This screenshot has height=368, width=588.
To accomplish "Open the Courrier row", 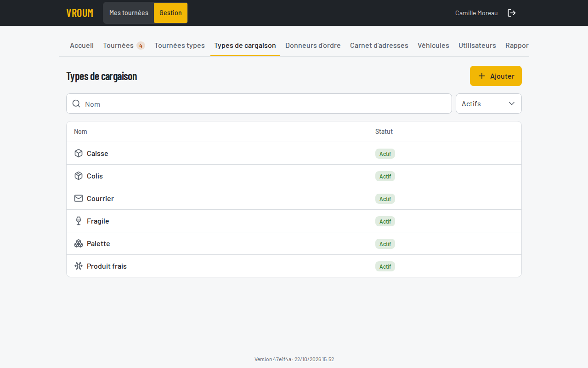I will tap(294, 198).
